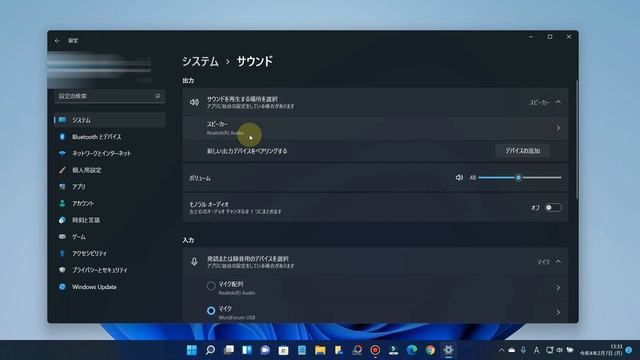The height and width of the screenshot is (360, 640).
Task: Click the OneDrive cloud tray icon
Action: (512, 350)
